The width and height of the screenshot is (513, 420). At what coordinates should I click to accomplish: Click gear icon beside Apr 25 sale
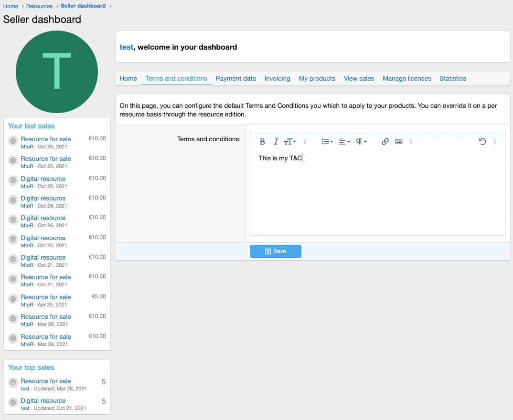pos(13,299)
